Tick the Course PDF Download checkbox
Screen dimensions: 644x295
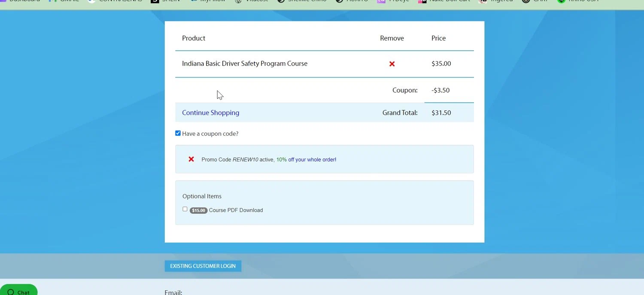pyautogui.click(x=185, y=209)
